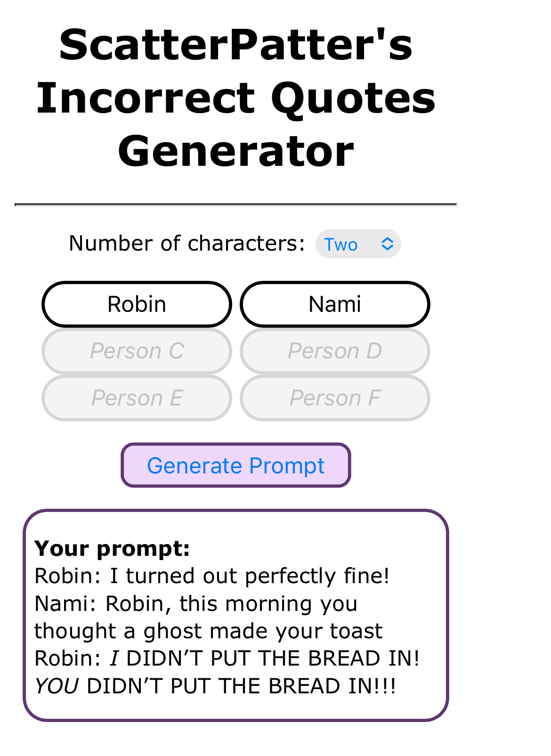Focus the Robin character name field

pos(137,304)
